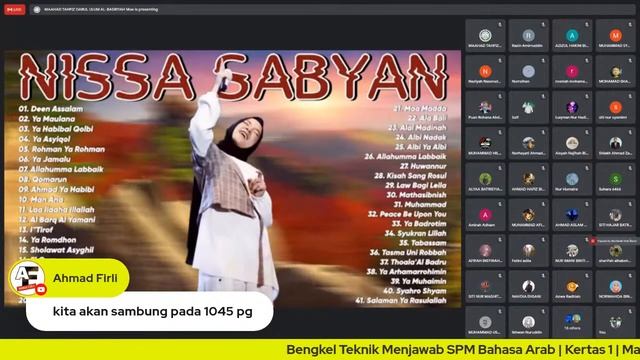
Task: Click song title 27. Huwannur
Action: coord(423,166)
